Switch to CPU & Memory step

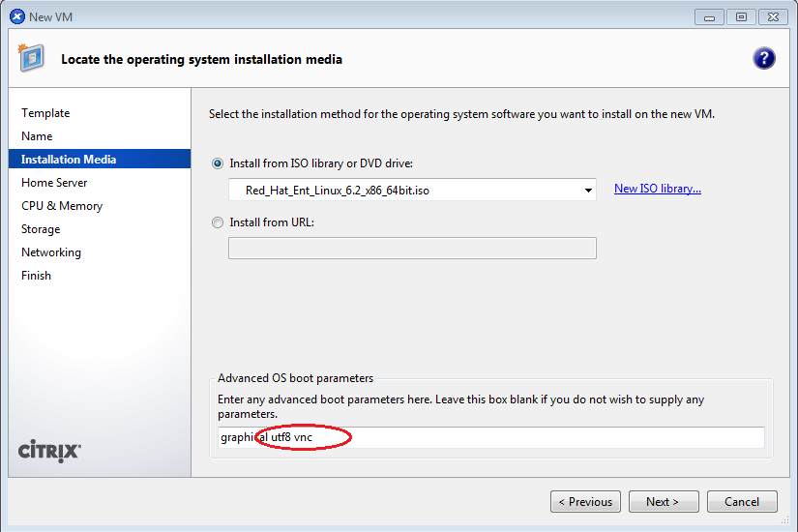coord(62,206)
